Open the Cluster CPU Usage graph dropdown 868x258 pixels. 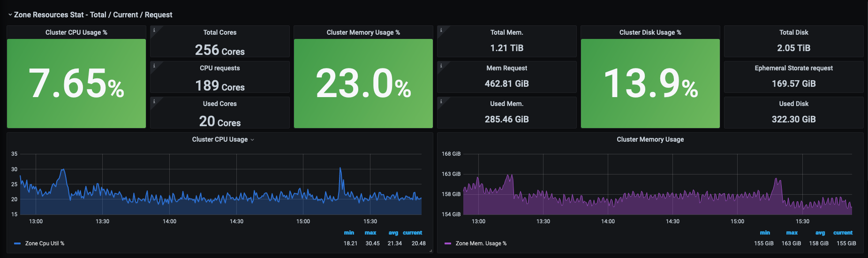(252, 140)
